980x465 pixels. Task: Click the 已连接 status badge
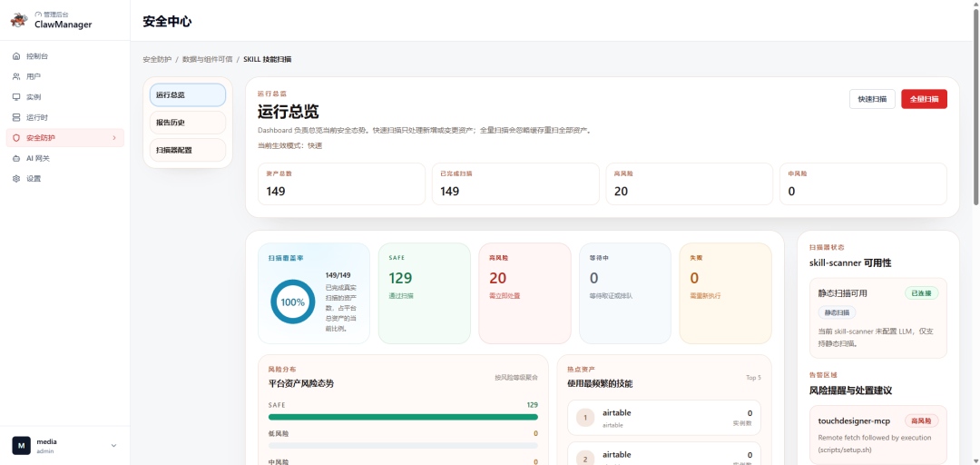coord(921,292)
